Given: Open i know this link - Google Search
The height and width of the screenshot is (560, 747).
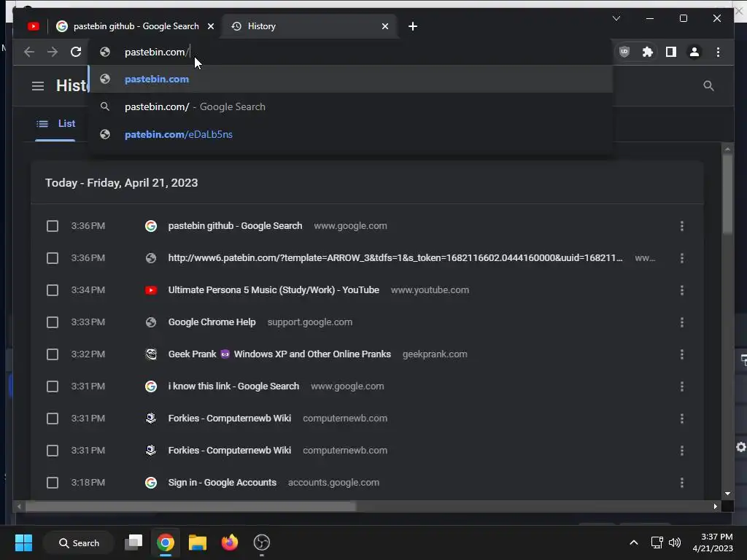Looking at the screenshot, I should [x=233, y=386].
